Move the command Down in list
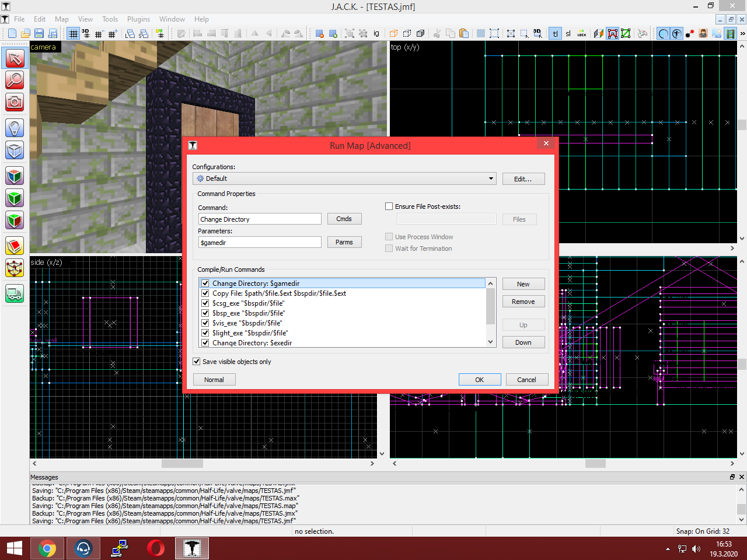The height and width of the screenshot is (560, 747). point(523,342)
